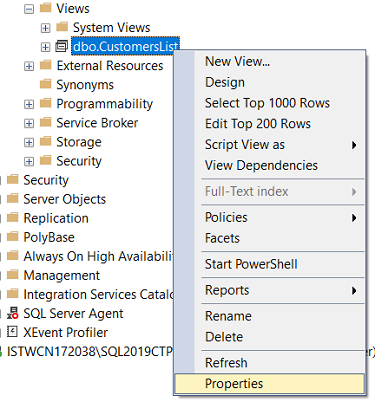Viewport: 375px width, 402px height.
Task: Click the Programmability folder icon
Action: coord(46,103)
